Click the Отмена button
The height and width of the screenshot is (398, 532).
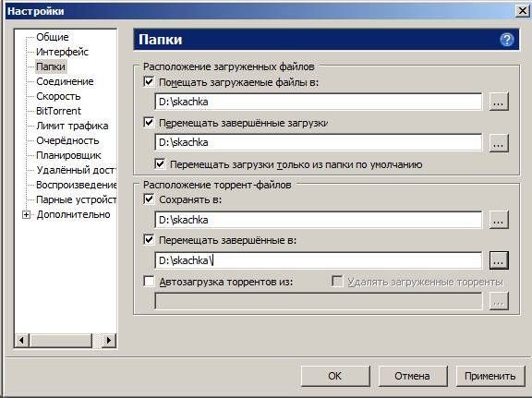tap(412, 376)
